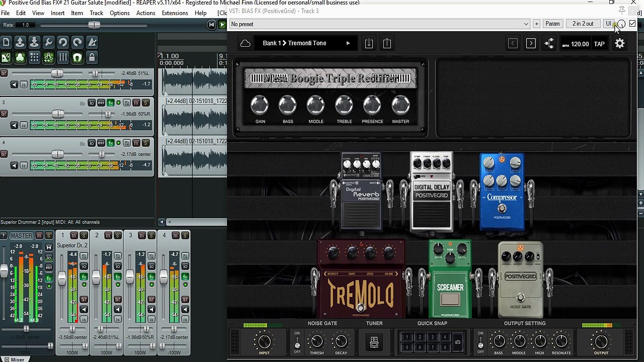
Task: Open the plugin preset dropdown
Action: [x=379, y=24]
